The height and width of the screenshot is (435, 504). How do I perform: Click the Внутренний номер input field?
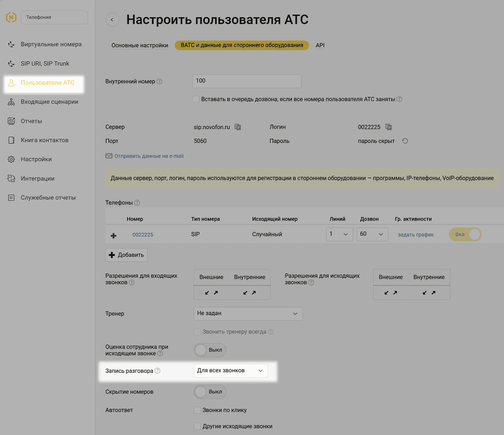[x=247, y=81]
